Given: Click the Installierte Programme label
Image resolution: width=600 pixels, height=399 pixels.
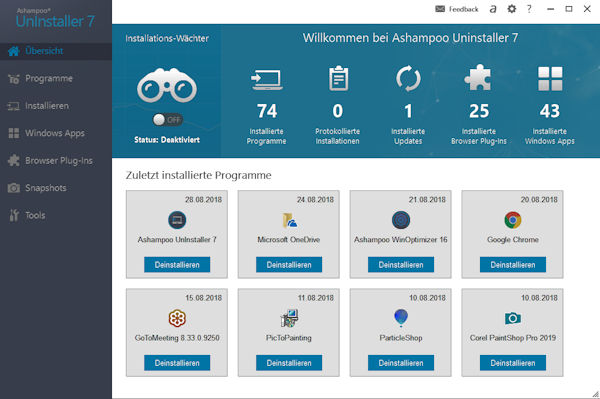Looking at the screenshot, I should [266, 136].
